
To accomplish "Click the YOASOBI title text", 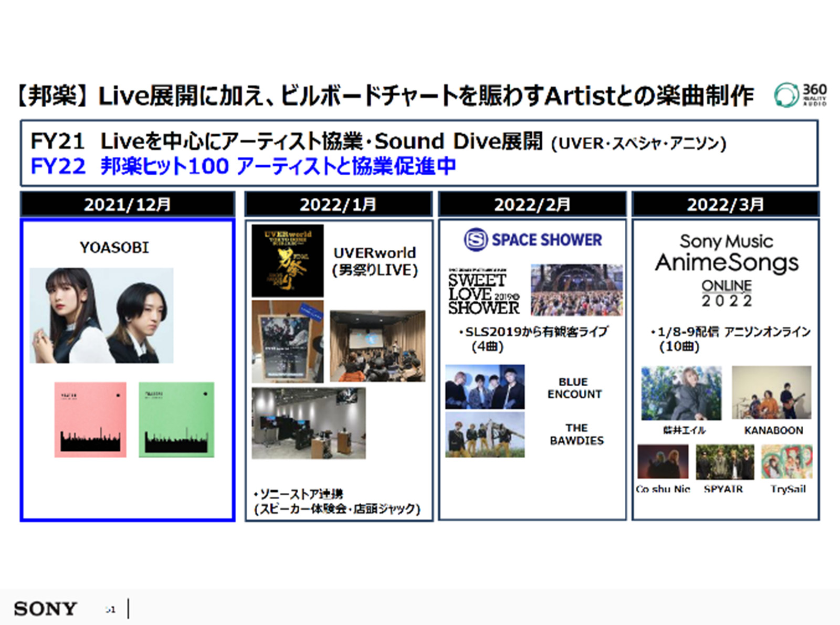I will click(114, 247).
